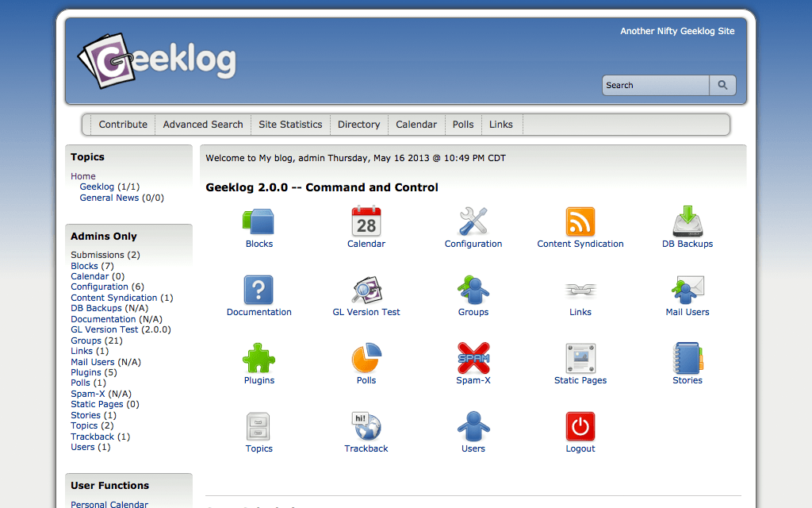Screen dimensions: 812x508
Task: Click the Geeklog logo in header
Action: (157, 60)
